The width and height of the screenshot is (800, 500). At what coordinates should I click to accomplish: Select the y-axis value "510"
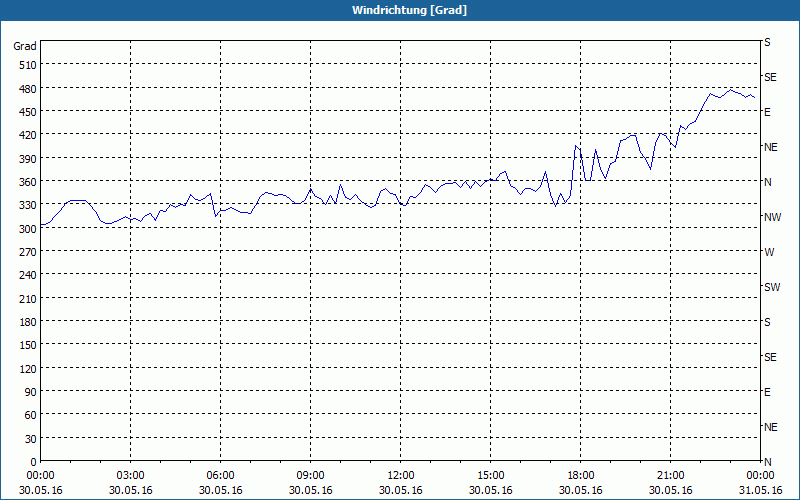(x=28, y=65)
